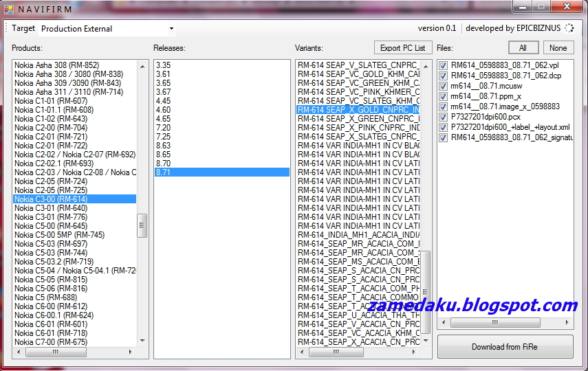Select variant RM-614 SEAP_X_PINK_CNPRC
The width and height of the screenshot is (588, 371).
pos(358,128)
